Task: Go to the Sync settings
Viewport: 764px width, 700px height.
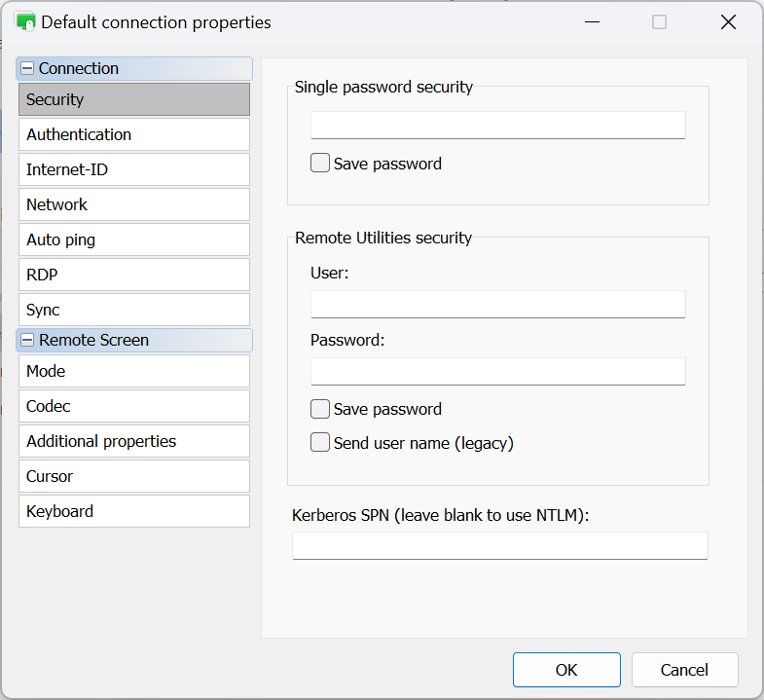Action: (x=134, y=310)
